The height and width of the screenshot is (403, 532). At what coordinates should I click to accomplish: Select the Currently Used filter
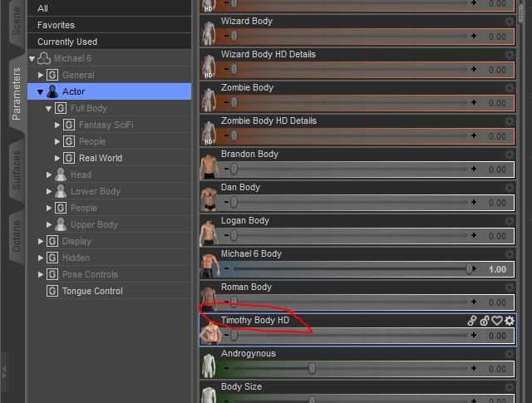109,42
